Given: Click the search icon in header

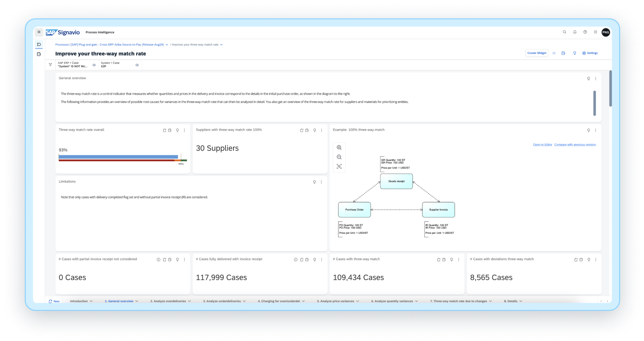Looking at the screenshot, I should point(564,32).
